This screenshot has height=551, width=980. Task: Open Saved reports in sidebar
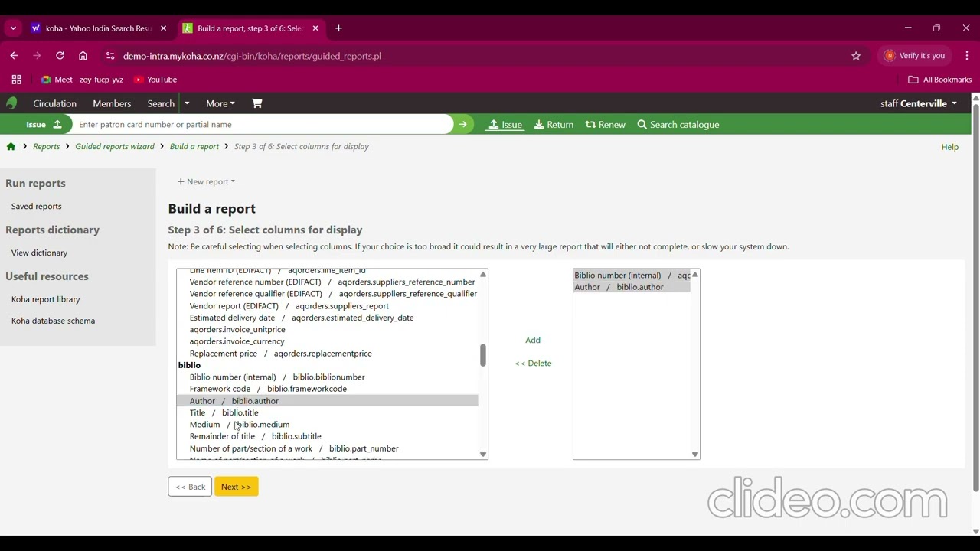pyautogui.click(x=37, y=206)
